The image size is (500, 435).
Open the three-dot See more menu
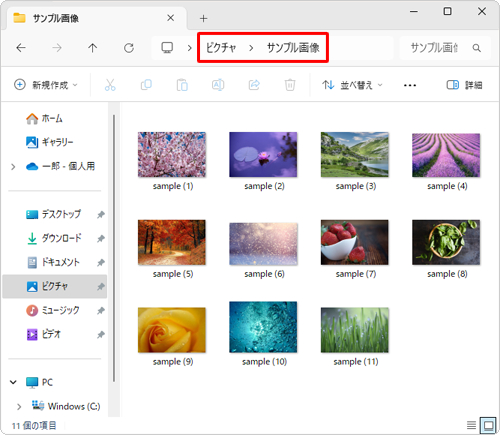point(410,85)
